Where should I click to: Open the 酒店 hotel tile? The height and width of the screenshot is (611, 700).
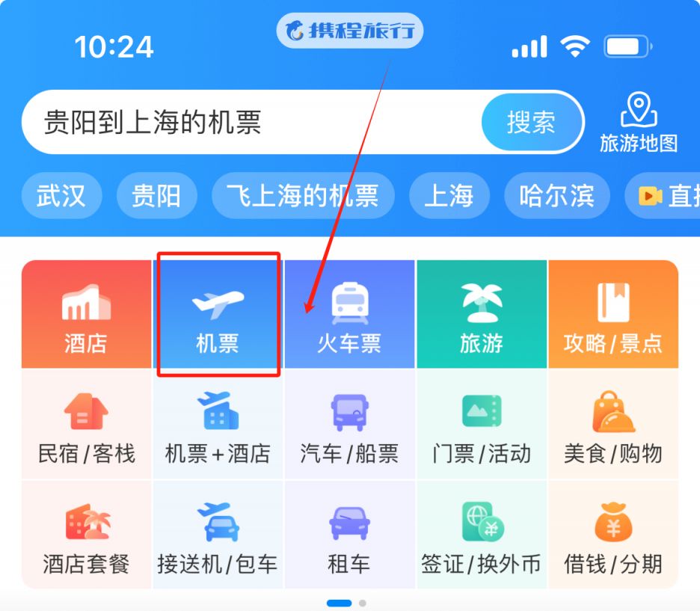86,314
